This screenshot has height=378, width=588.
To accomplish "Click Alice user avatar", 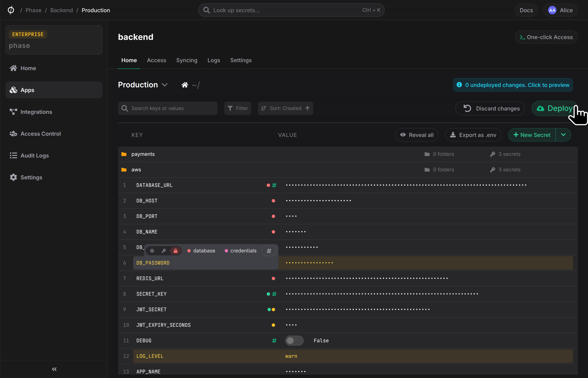I will pyautogui.click(x=552, y=10).
